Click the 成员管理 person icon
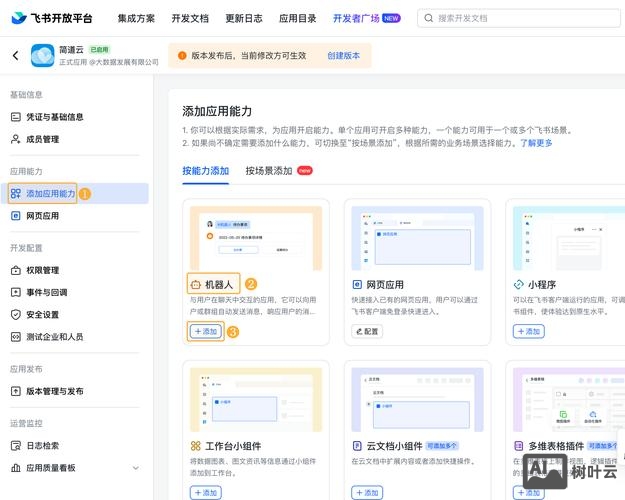 pos(16,139)
